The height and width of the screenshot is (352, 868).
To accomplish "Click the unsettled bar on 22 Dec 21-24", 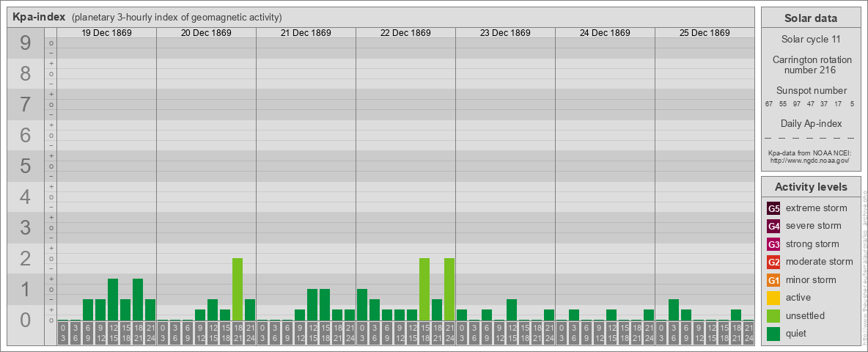I will coord(449,290).
